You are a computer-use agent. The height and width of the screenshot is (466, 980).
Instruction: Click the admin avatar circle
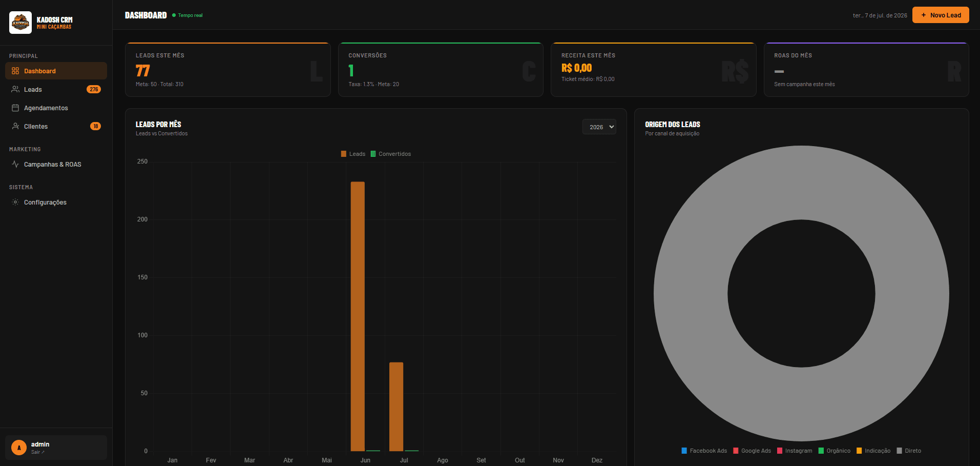click(x=19, y=448)
